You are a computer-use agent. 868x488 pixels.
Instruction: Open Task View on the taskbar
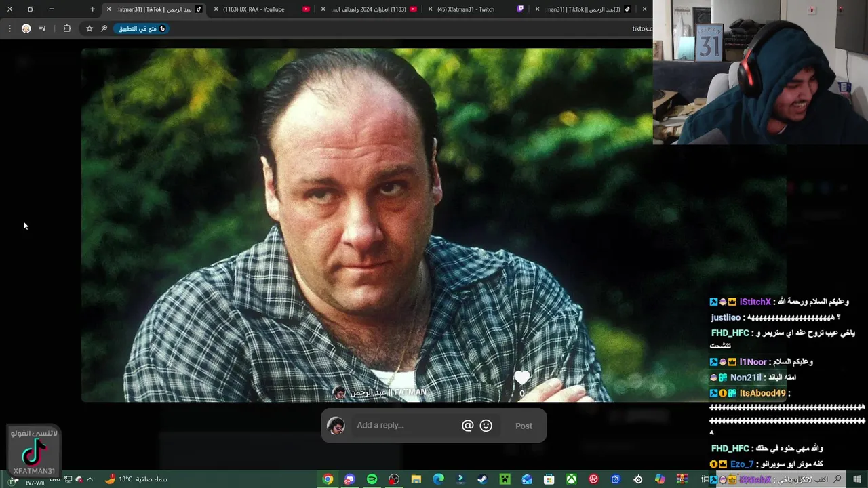(705, 479)
